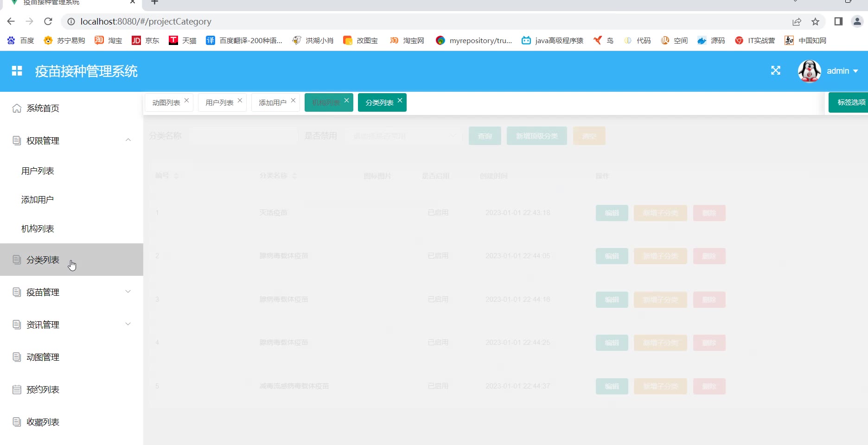Click the browser address bar URL
This screenshot has height=445, width=868.
click(146, 21)
